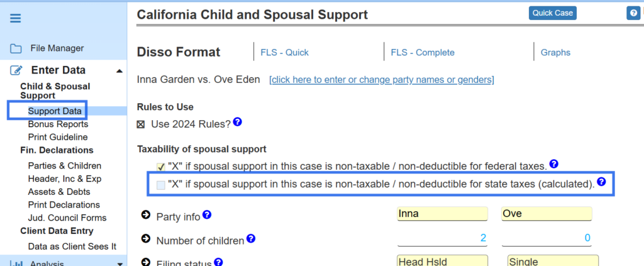Open help icon for federal taxes option
The width and height of the screenshot is (644, 266).
553,164
